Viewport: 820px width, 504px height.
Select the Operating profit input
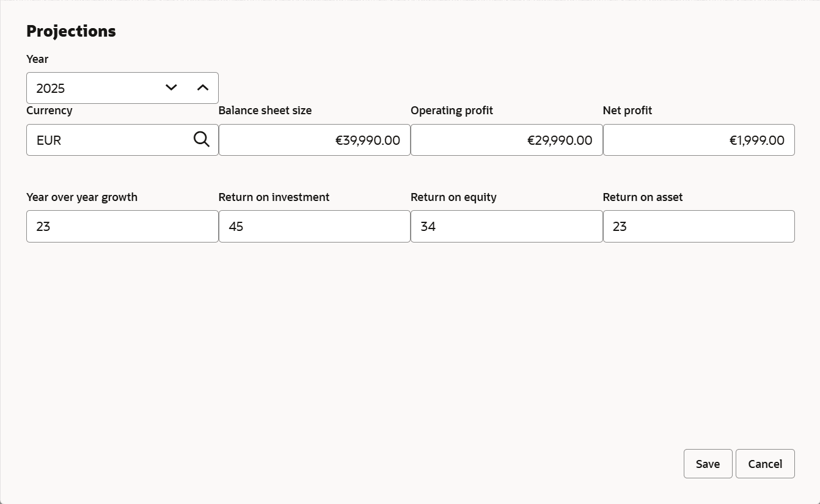point(506,140)
